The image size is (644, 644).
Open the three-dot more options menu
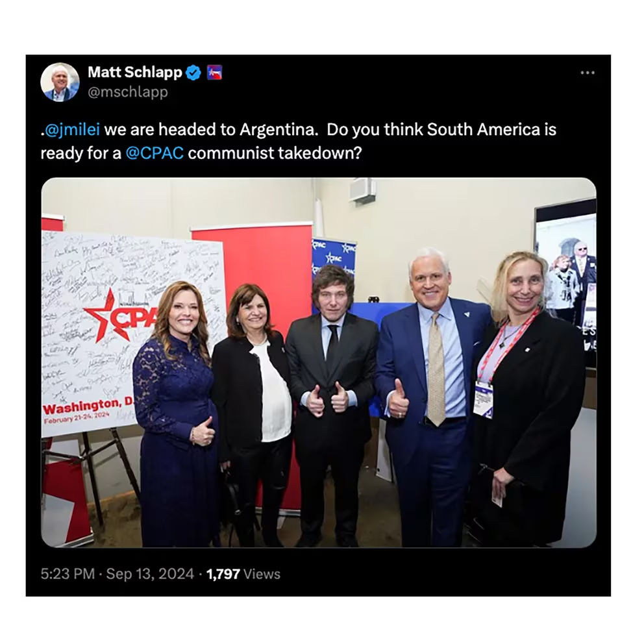(x=588, y=73)
